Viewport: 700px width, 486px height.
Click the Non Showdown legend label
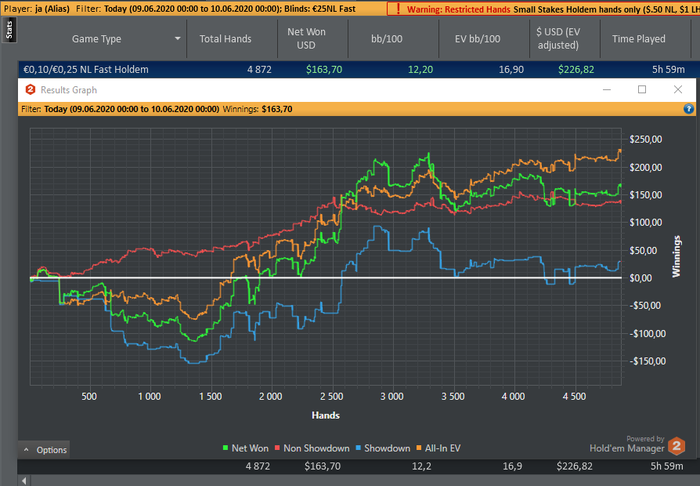(x=317, y=448)
